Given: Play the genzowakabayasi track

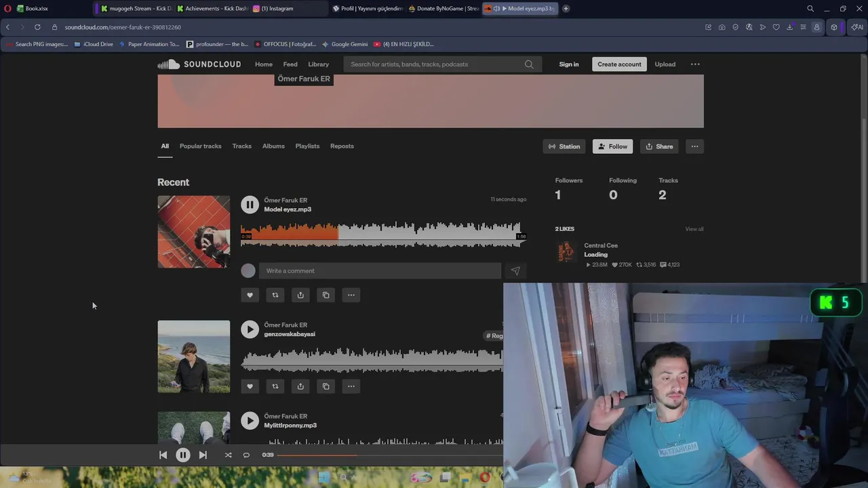Looking at the screenshot, I should point(250,329).
